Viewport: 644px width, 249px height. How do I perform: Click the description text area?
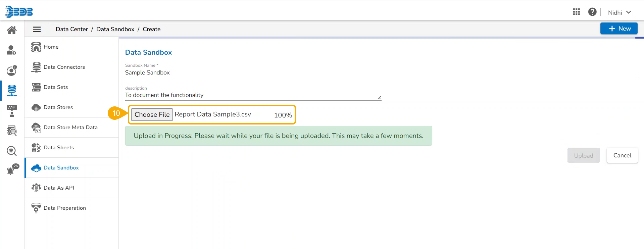click(x=253, y=95)
